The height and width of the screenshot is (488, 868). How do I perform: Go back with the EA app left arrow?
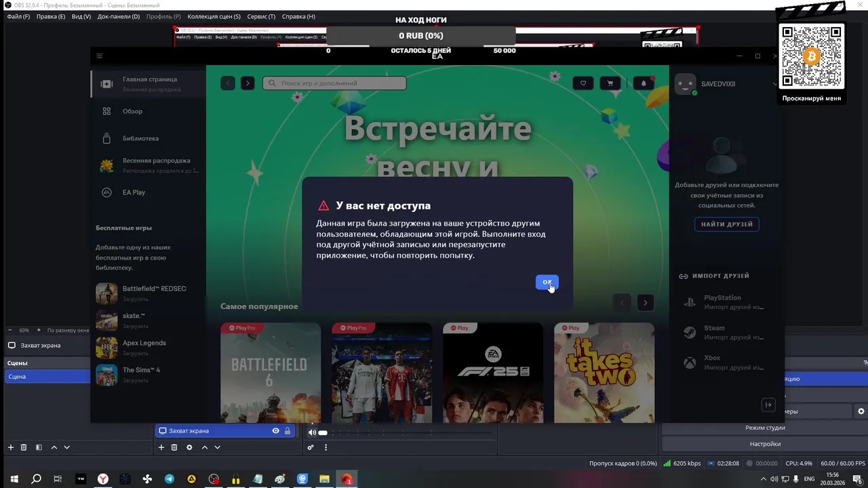click(x=228, y=83)
